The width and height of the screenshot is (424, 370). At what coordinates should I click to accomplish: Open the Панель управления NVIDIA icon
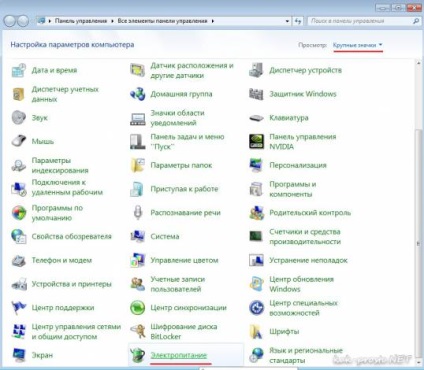(256, 141)
